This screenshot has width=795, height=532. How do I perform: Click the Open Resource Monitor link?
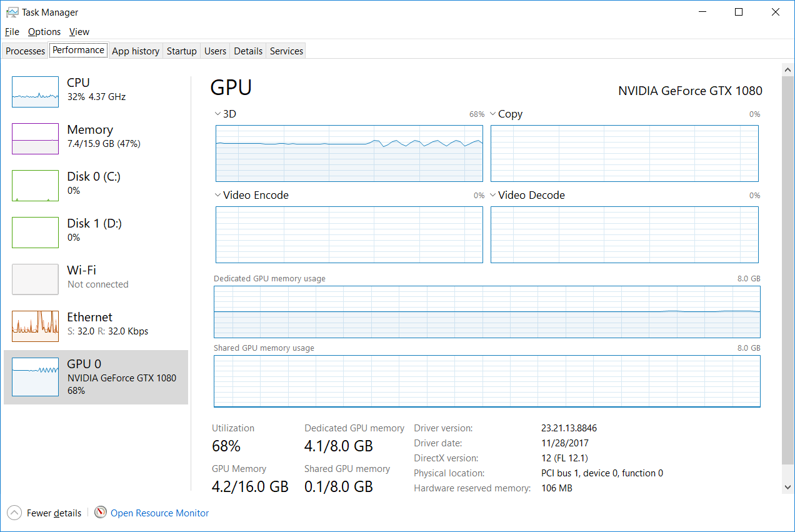[159, 513]
